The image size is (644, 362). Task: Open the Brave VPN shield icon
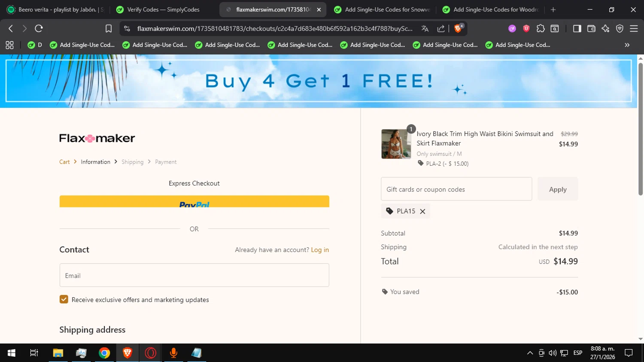click(x=620, y=28)
